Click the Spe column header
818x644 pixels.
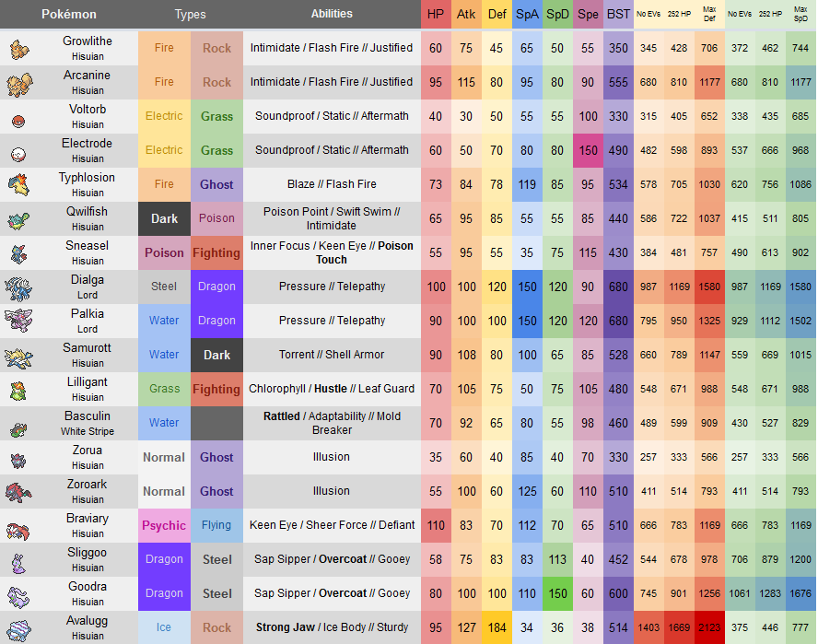(588, 15)
